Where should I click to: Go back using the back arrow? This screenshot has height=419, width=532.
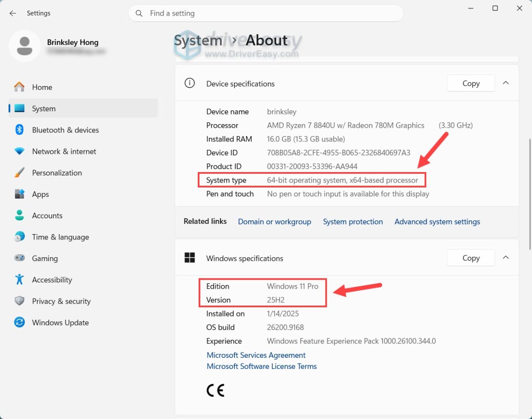point(12,13)
